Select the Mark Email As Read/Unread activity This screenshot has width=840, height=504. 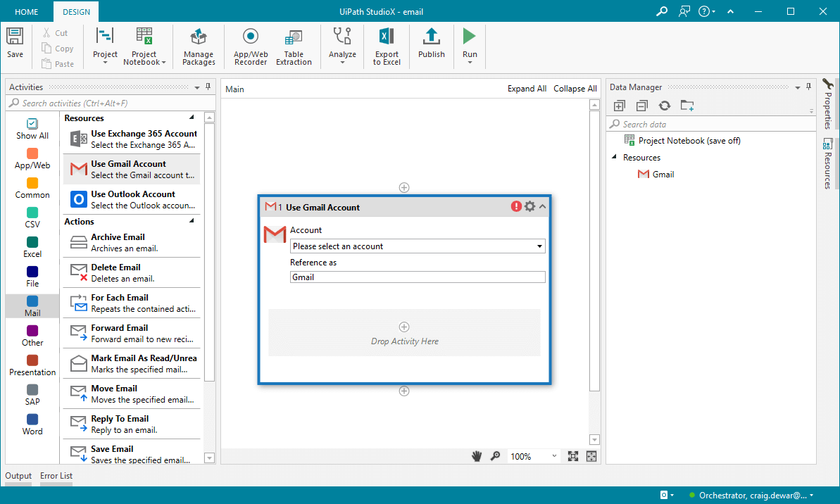(x=132, y=364)
